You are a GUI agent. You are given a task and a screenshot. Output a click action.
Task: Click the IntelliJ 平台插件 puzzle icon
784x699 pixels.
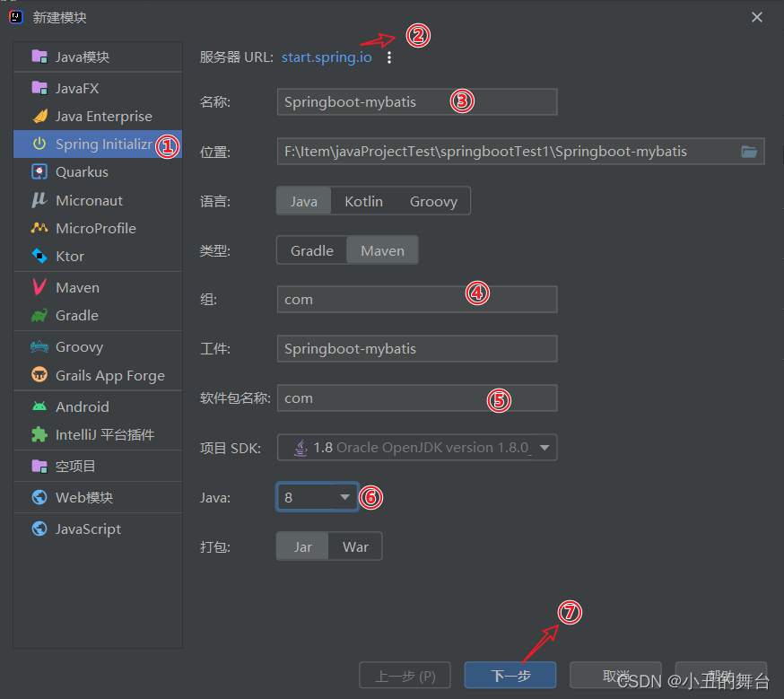tap(39, 434)
